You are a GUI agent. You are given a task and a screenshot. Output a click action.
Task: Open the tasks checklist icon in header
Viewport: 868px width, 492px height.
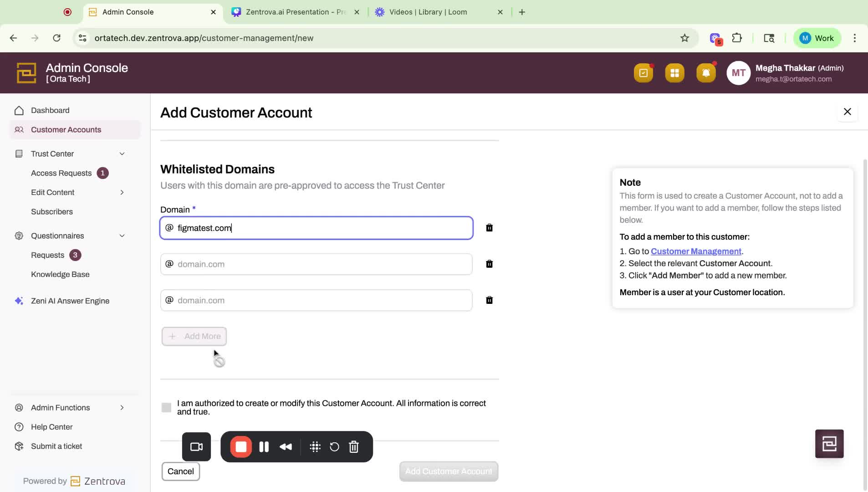coord(643,73)
